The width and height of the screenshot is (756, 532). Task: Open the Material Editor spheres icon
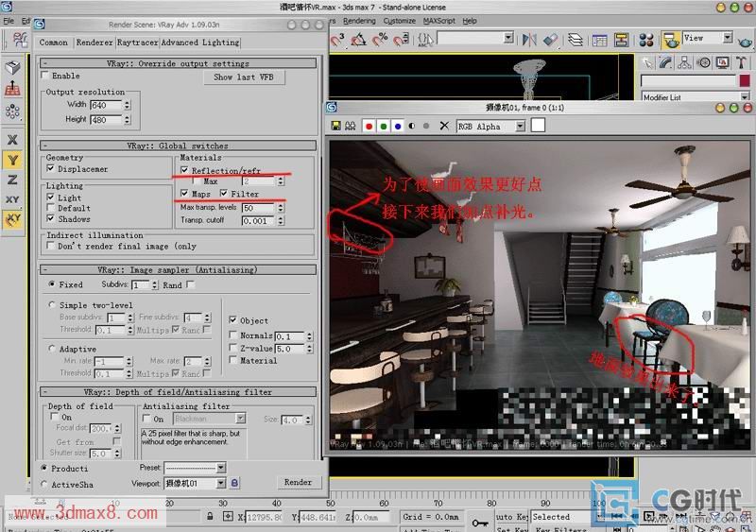[646, 40]
